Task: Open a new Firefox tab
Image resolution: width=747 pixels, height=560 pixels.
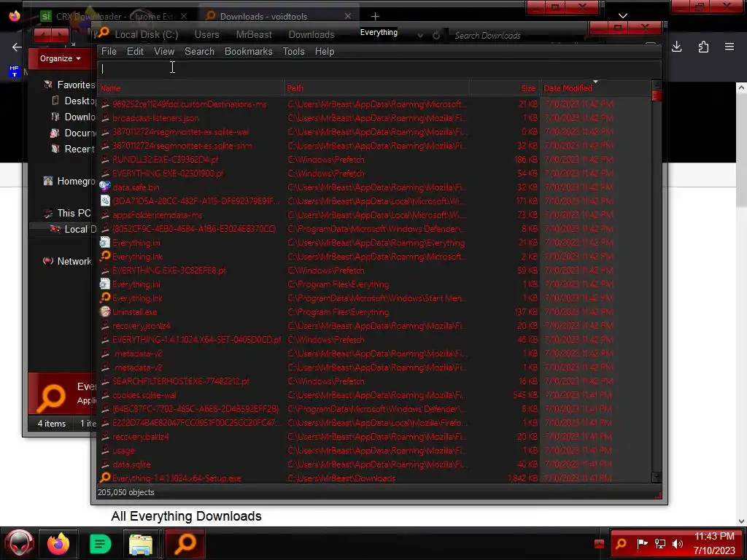Action: [376, 16]
